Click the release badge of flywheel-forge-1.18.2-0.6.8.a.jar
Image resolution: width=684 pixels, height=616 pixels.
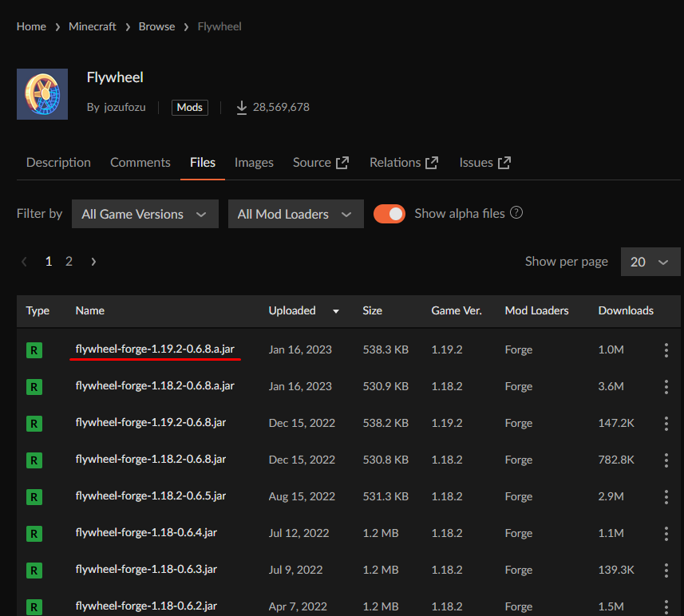[x=34, y=387]
